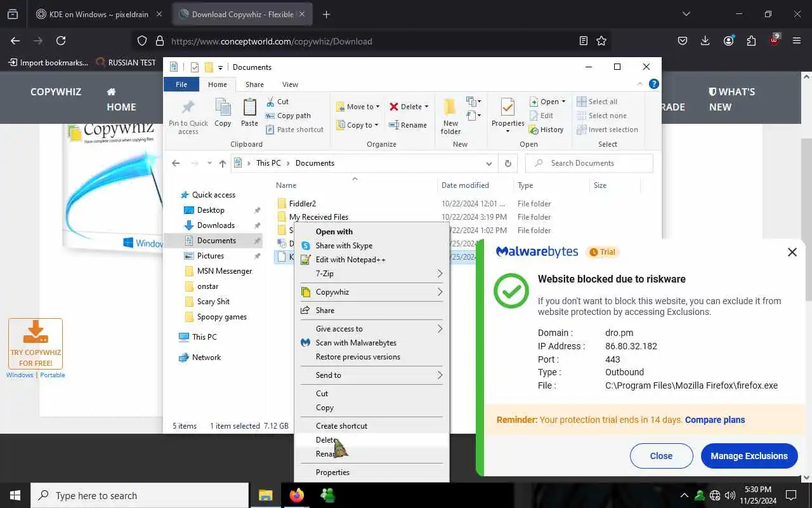This screenshot has height=508, width=812.
Task: Open Windows notification center icon
Action: coord(791,495)
